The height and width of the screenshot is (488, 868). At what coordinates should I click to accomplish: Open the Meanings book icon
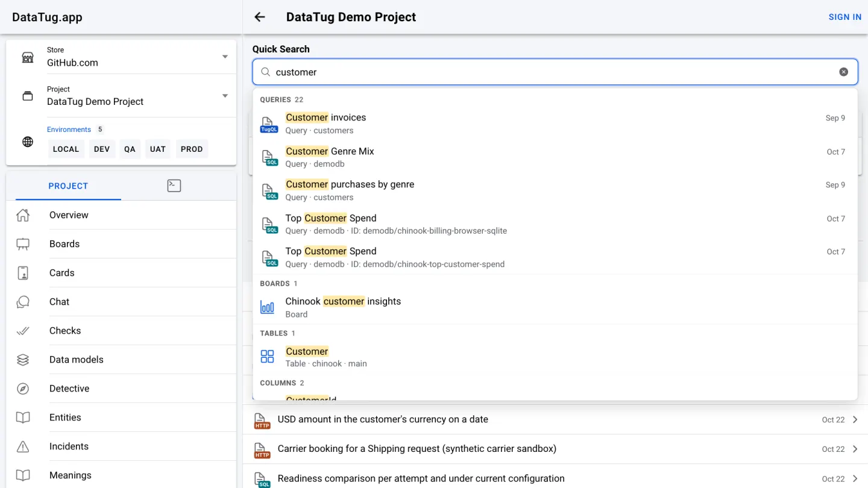[x=23, y=475]
